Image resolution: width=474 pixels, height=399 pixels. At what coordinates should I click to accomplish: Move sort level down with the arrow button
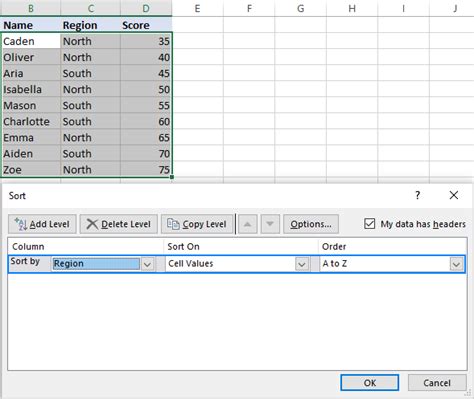pos(270,224)
